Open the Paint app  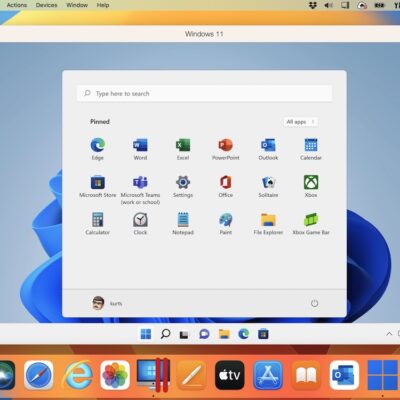[226, 224]
